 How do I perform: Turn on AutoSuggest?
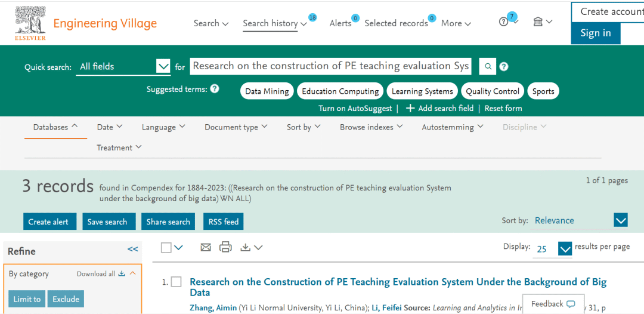pyautogui.click(x=355, y=109)
